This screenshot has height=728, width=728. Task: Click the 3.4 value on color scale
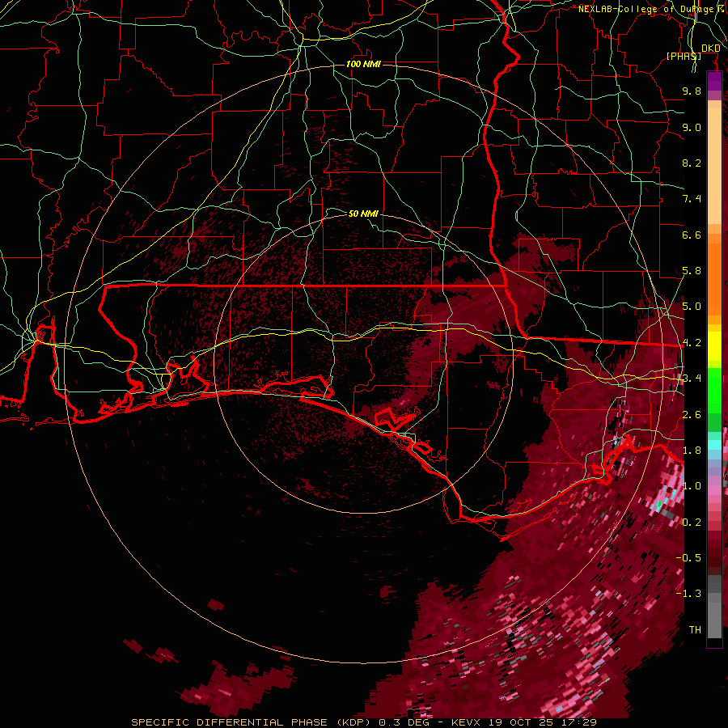point(692,379)
